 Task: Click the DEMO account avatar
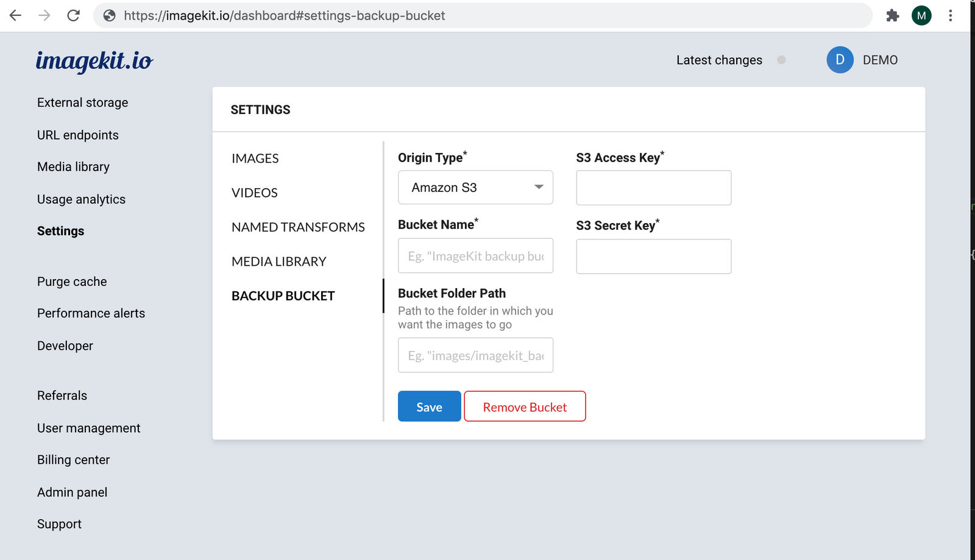click(x=840, y=60)
